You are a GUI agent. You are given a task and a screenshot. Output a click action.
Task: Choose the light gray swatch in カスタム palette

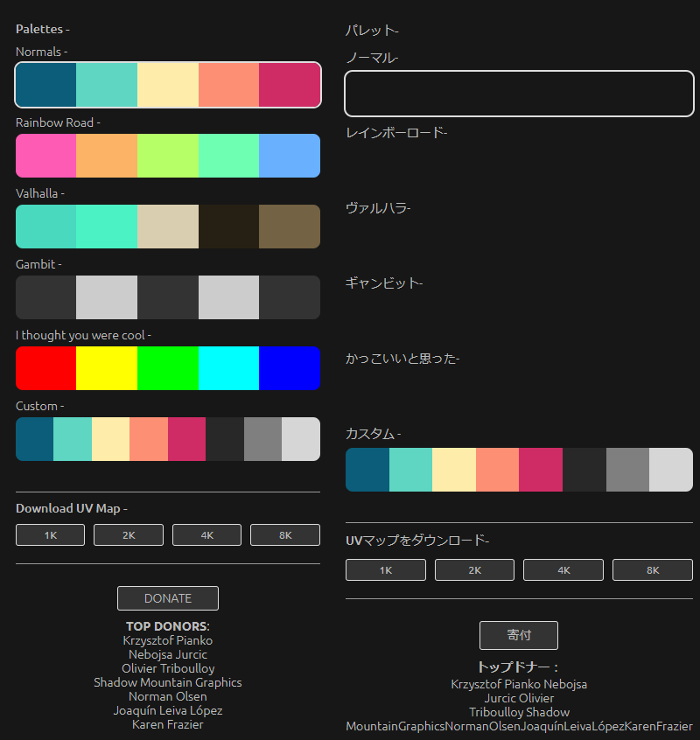click(x=670, y=470)
